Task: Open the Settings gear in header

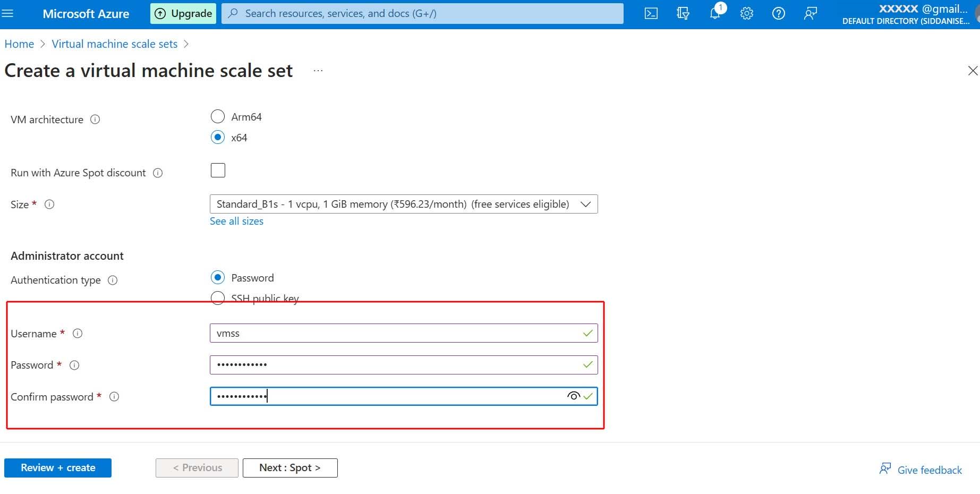Action: pos(746,14)
